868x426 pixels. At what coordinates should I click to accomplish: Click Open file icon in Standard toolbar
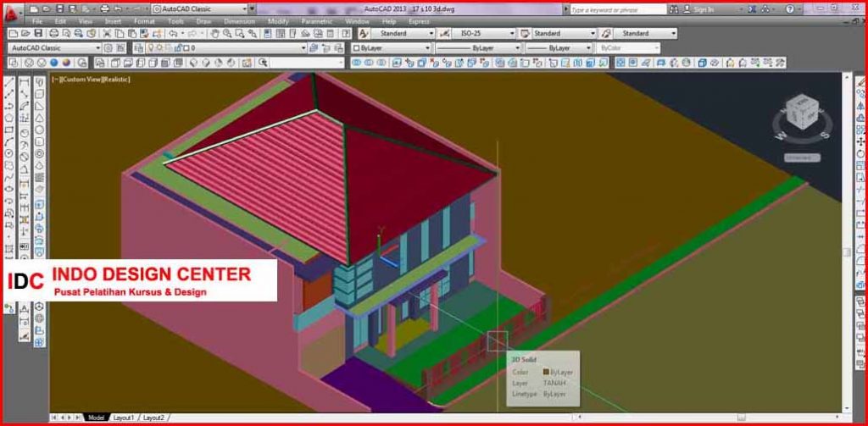[x=25, y=34]
